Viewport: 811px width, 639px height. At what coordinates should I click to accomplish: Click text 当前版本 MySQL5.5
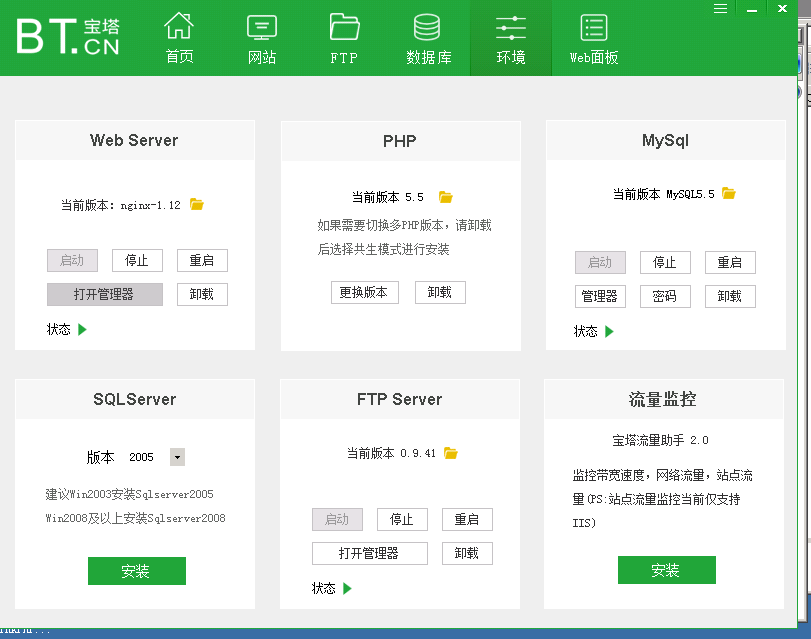664,194
